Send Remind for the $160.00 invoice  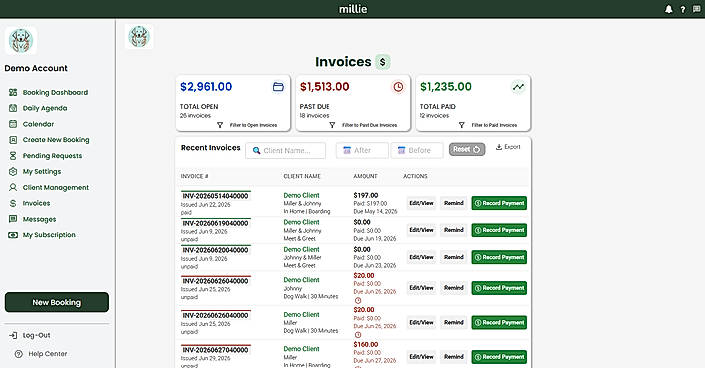pos(454,357)
